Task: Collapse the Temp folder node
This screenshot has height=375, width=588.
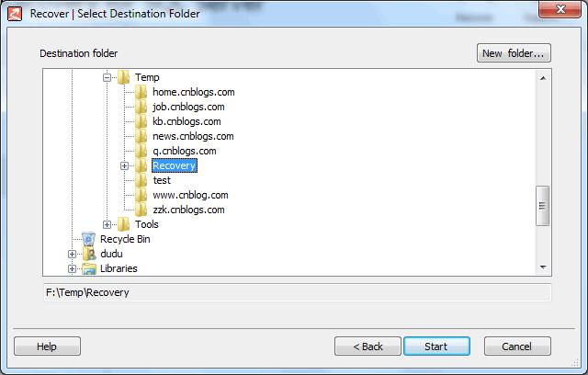Action: click(107, 77)
